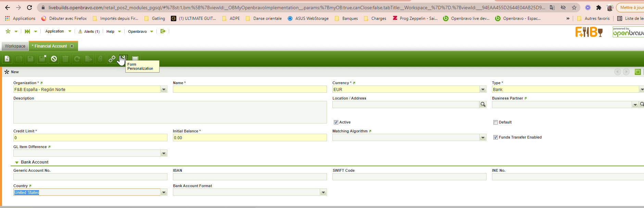This screenshot has width=644, height=208.
Task: Click the New record in grid icon
Action: point(19,59)
